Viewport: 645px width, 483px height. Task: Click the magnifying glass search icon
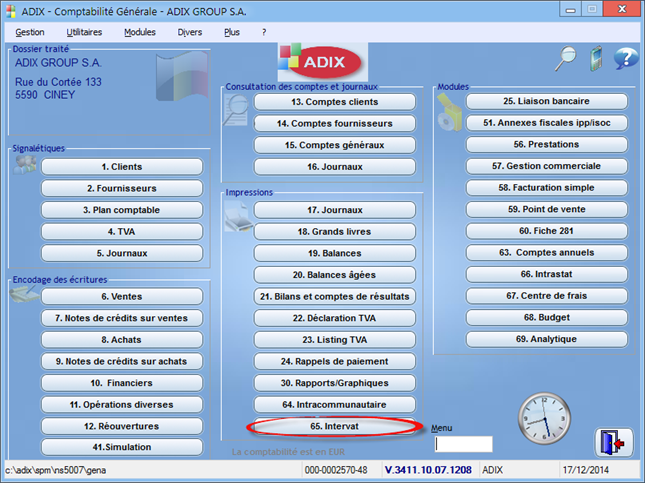(x=566, y=59)
